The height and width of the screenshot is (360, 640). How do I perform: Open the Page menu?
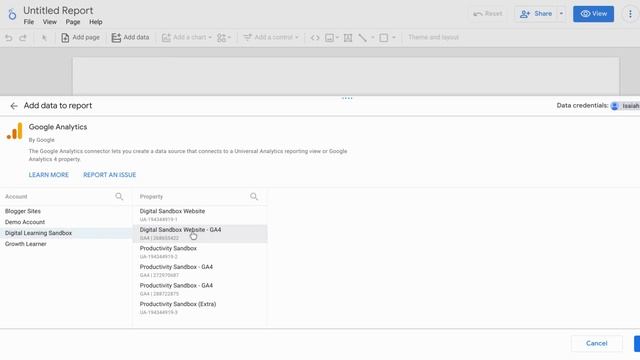tap(73, 22)
